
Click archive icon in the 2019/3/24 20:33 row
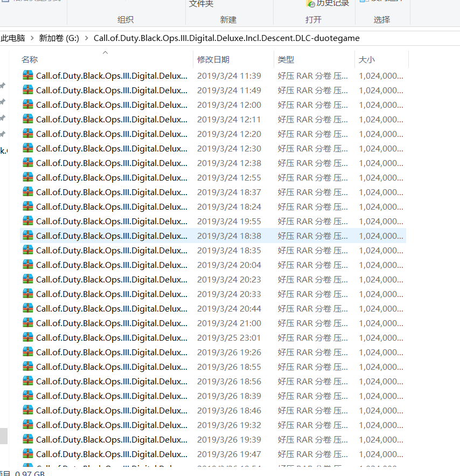point(28,294)
